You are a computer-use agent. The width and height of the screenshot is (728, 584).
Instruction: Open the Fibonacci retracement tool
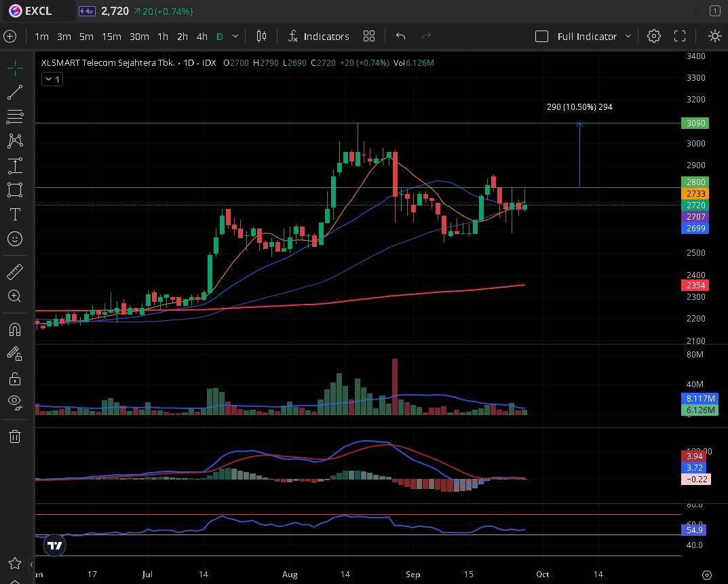coord(15,117)
